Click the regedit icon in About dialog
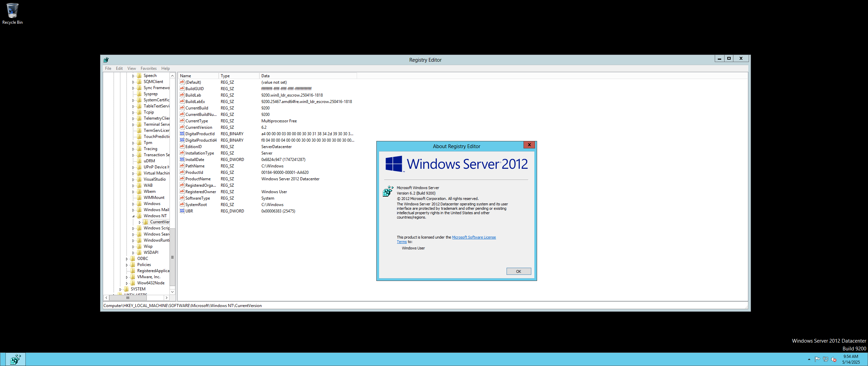The image size is (868, 366). [388, 191]
